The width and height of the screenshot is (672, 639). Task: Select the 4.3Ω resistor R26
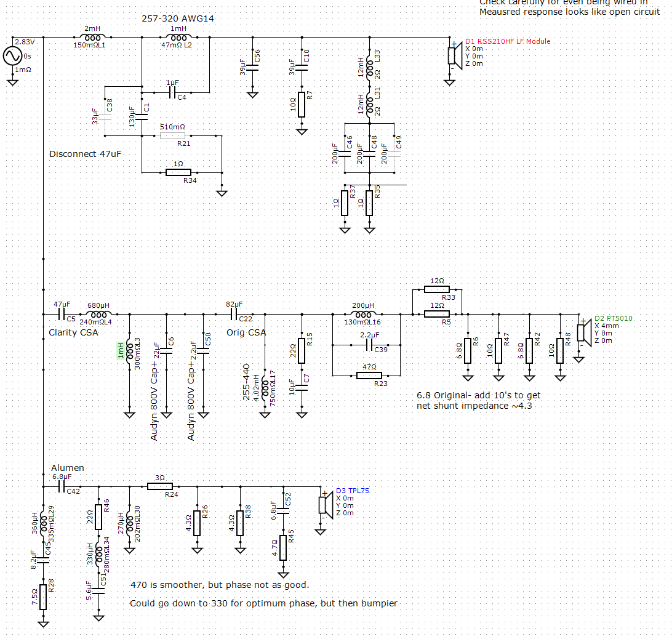[x=197, y=523]
